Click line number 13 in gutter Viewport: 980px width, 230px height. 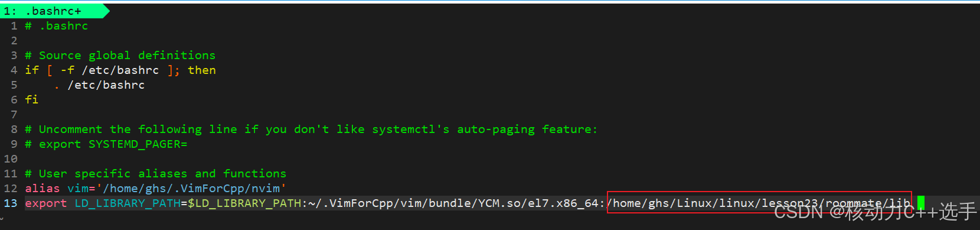click(x=11, y=203)
